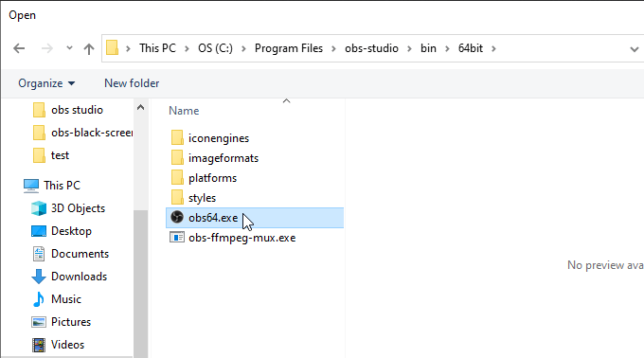This screenshot has width=644, height=358.
Task: Select the obs-ffmpeg-mux.exe file icon
Action: coord(177,238)
